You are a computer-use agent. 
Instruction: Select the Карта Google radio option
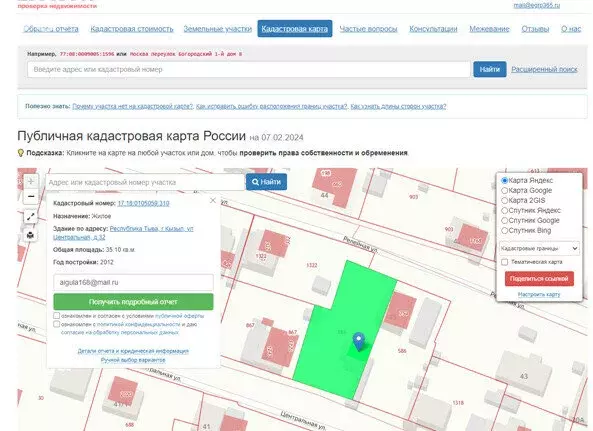[504, 191]
